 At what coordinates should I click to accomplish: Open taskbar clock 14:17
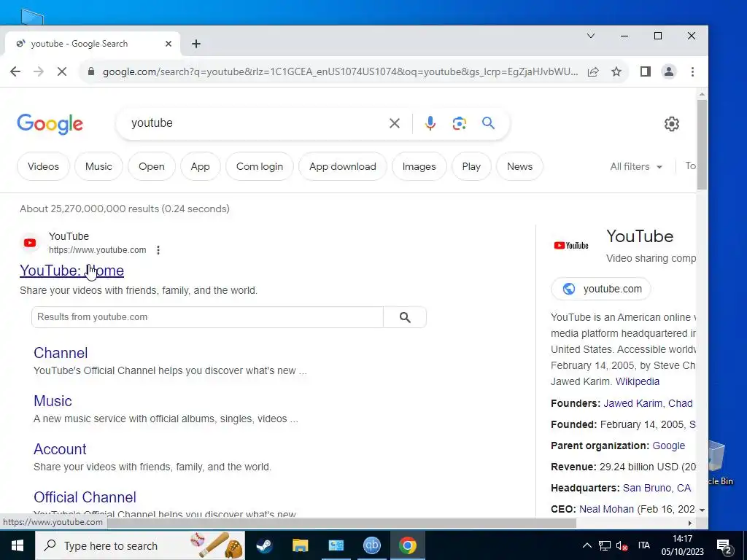tap(682, 545)
